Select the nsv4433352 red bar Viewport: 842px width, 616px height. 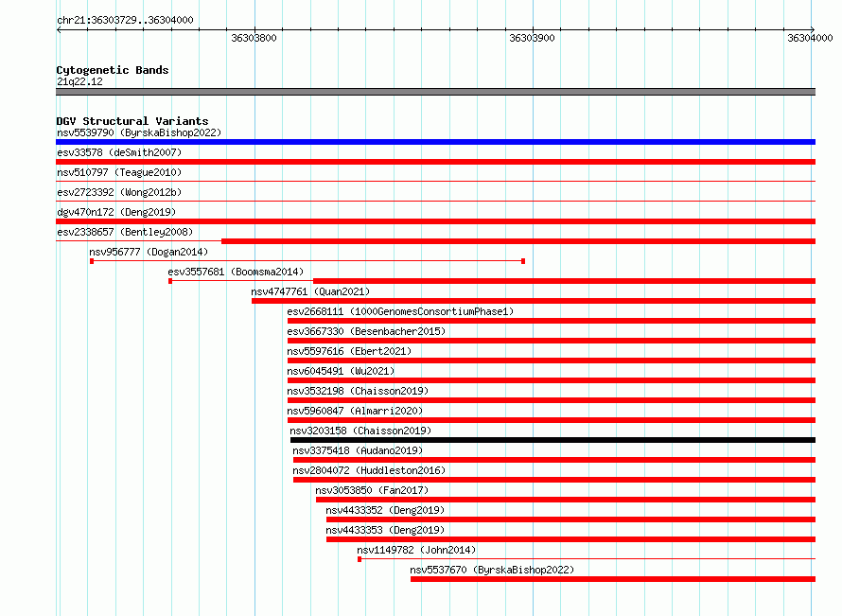coord(570,519)
